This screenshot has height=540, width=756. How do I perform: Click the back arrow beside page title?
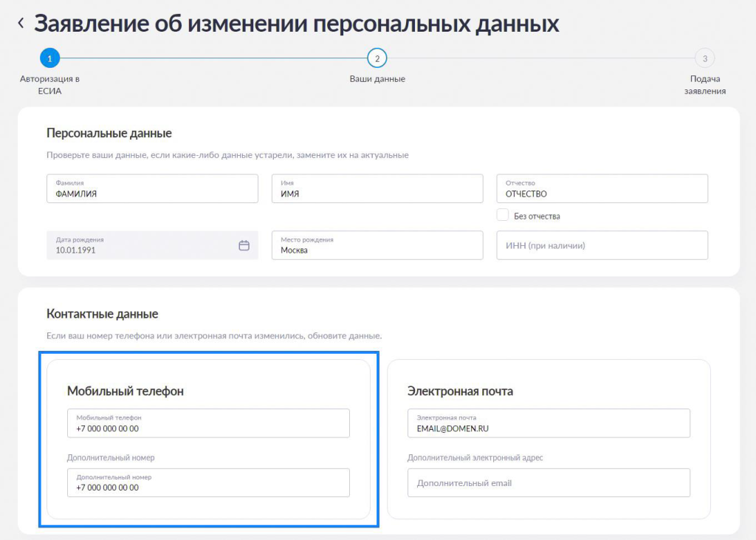21,24
